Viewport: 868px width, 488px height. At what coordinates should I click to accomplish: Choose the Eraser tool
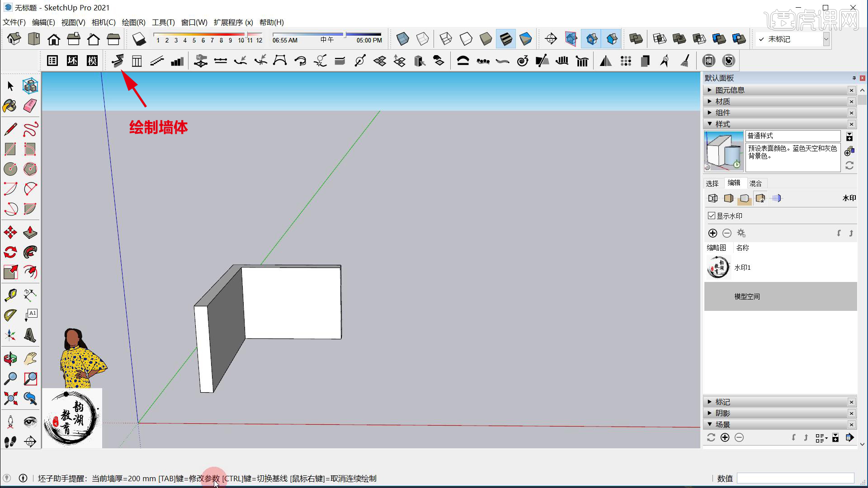tap(30, 106)
